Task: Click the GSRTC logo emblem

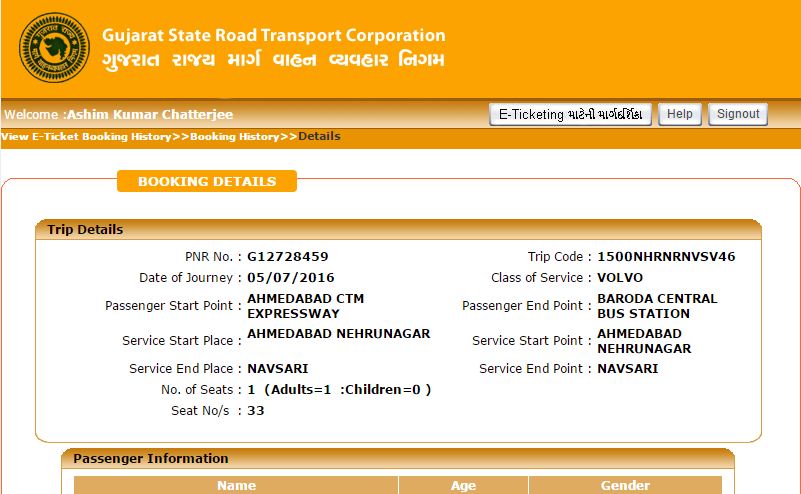Action: point(53,47)
